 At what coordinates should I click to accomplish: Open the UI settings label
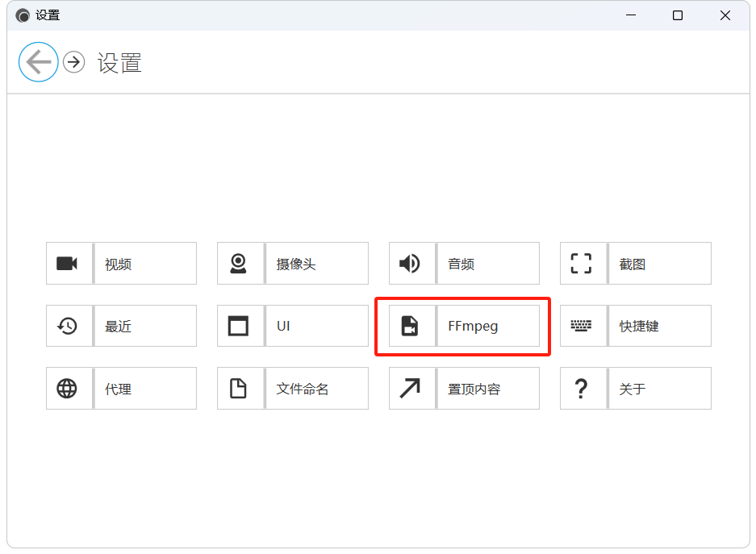coord(283,326)
